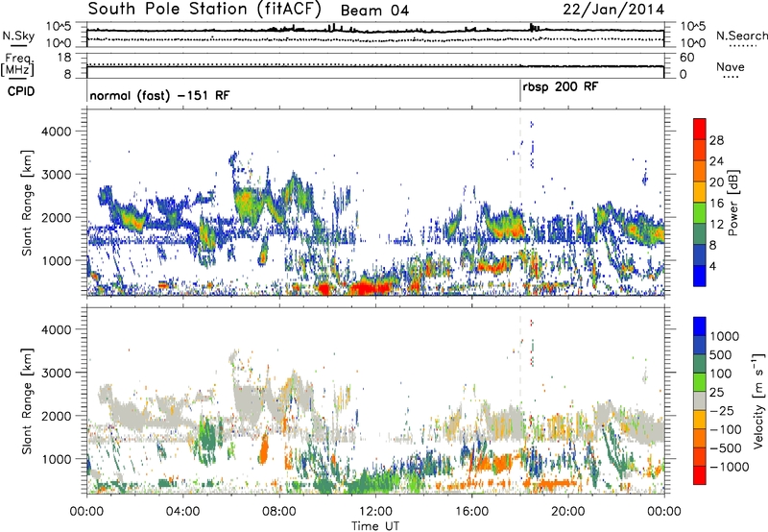The width and height of the screenshot is (768, 532).
Task: Click the "12" label on Power colorbar
Action: [x=716, y=224]
